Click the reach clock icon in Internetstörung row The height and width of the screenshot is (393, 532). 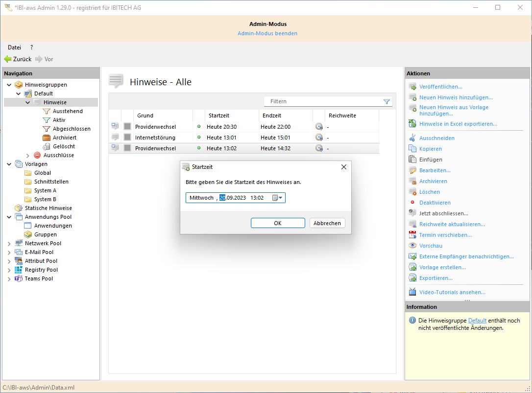(x=319, y=138)
